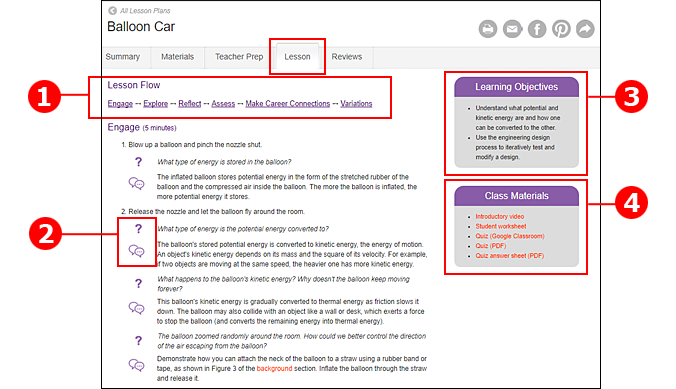The height and width of the screenshot is (389, 676).
Task: Follow the red 'background' link
Action: [274, 368]
